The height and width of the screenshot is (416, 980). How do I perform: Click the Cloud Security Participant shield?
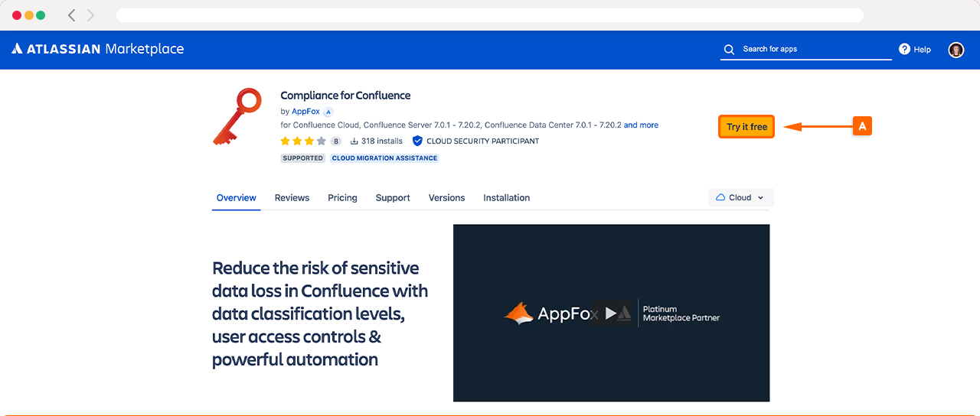click(x=417, y=141)
